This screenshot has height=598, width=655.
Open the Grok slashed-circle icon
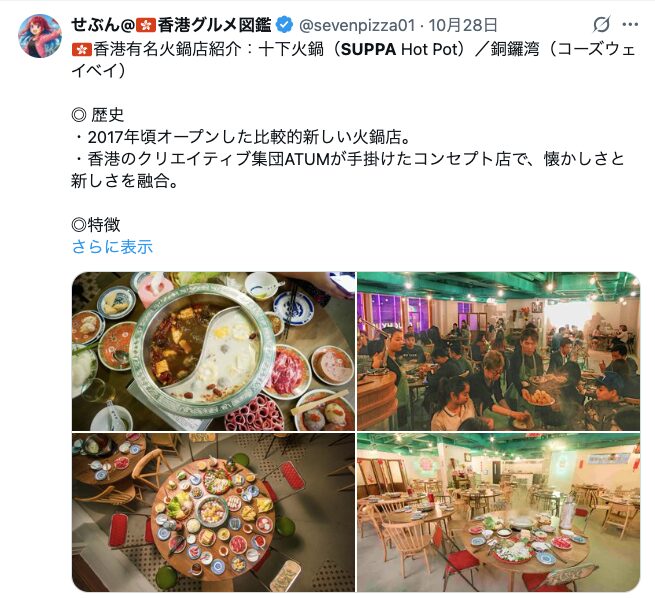pyautogui.click(x=602, y=24)
